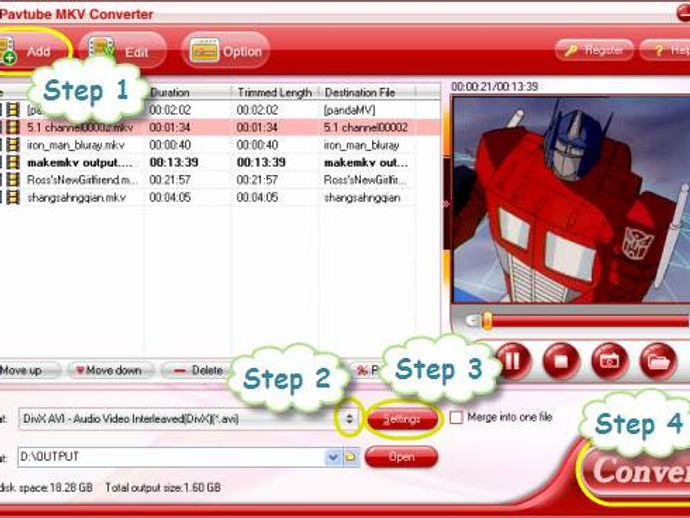Click the Move up button
This screenshot has height=518, width=690.
pyautogui.click(x=27, y=371)
